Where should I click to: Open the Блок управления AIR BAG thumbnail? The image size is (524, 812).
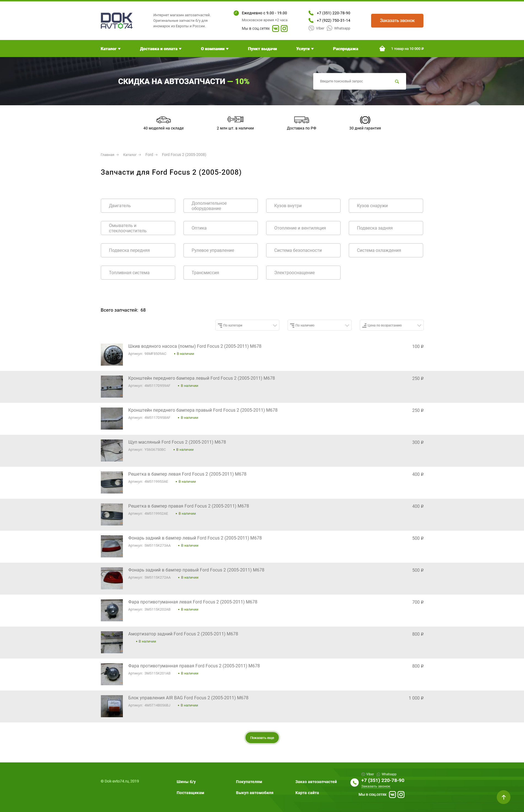(112, 706)
